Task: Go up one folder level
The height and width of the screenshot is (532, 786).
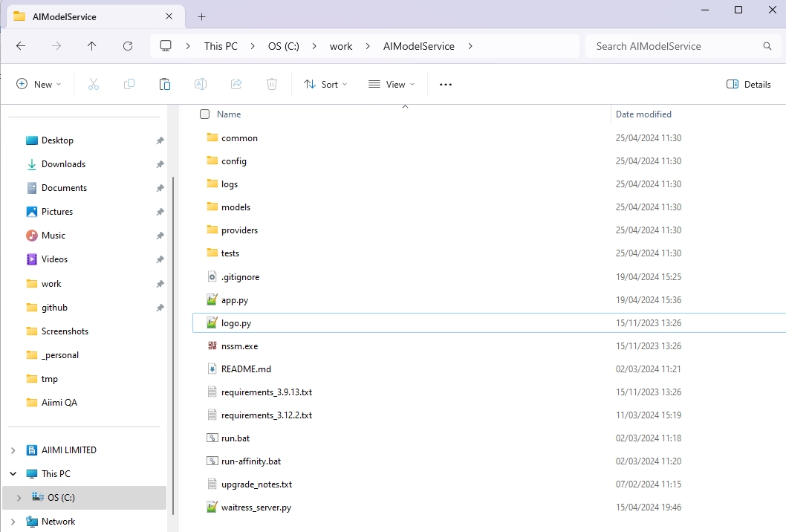Action: [92, 46]
